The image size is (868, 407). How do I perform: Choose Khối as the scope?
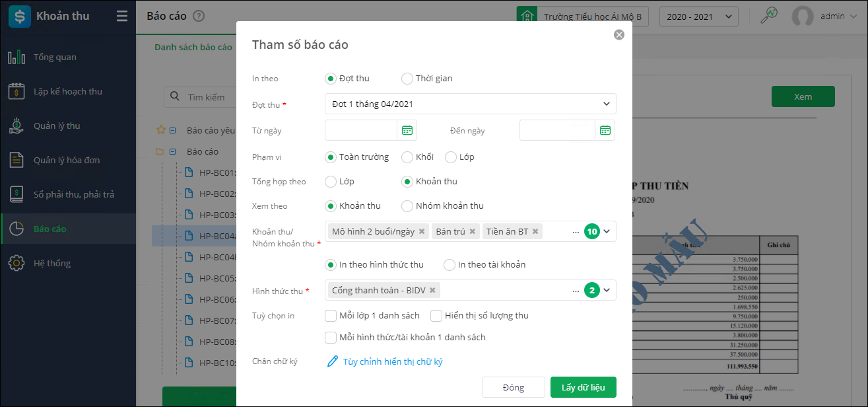pos(407,157)
